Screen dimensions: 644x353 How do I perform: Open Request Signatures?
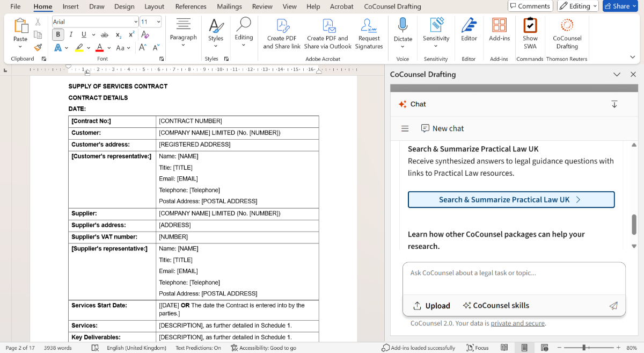(x=369, y=33)
